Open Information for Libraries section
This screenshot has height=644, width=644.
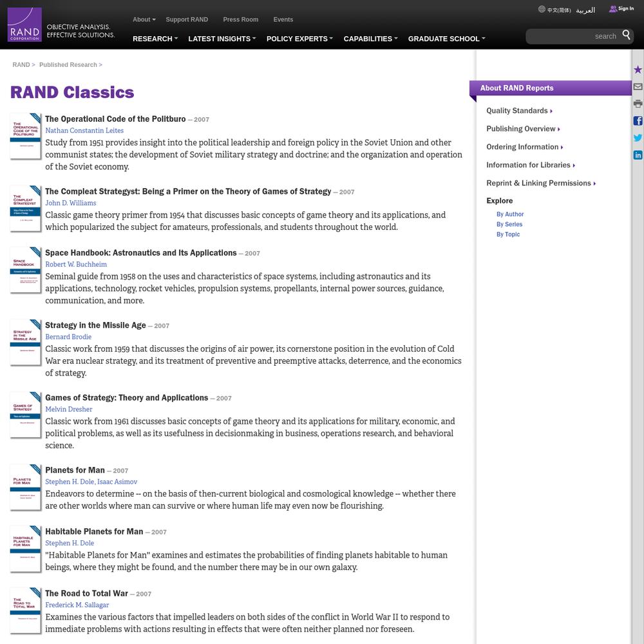(x=531, y=165)
